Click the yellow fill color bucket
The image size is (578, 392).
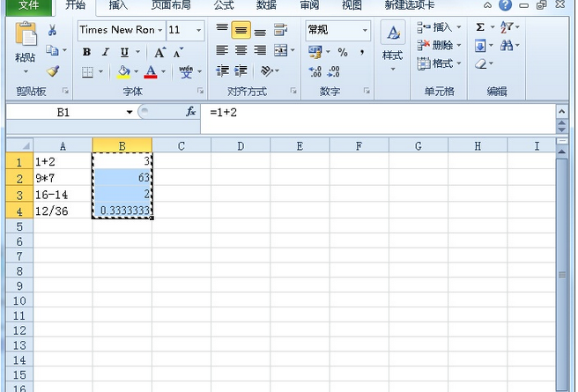tap(123, 71)
